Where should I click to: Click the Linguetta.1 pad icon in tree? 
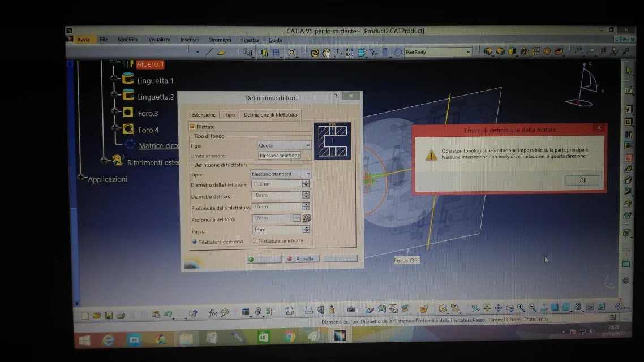pyautogui.click(x=128, y=80)
